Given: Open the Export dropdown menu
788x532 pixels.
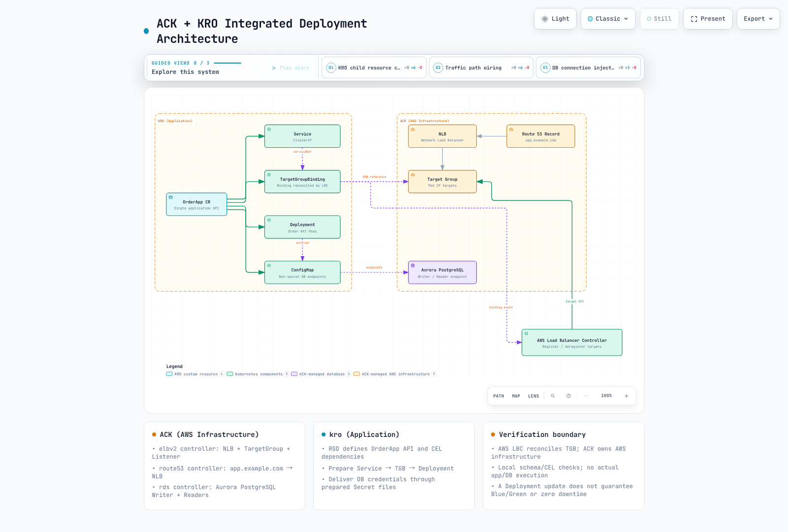Looking at the screenshot, I should [758, 19].
